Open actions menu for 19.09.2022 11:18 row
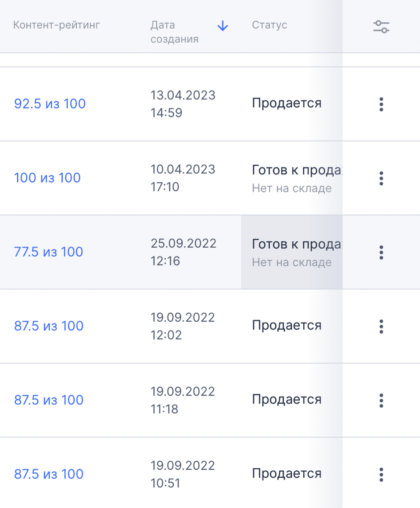Screen dimensions: 420x508 click(x=381, y=400)
